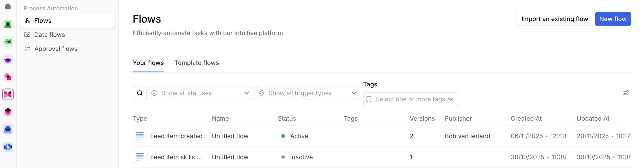The height and width of the screenshot is (168, 644).
Task: Open the purple half-circle app icon
Action: tap(8, 59)
